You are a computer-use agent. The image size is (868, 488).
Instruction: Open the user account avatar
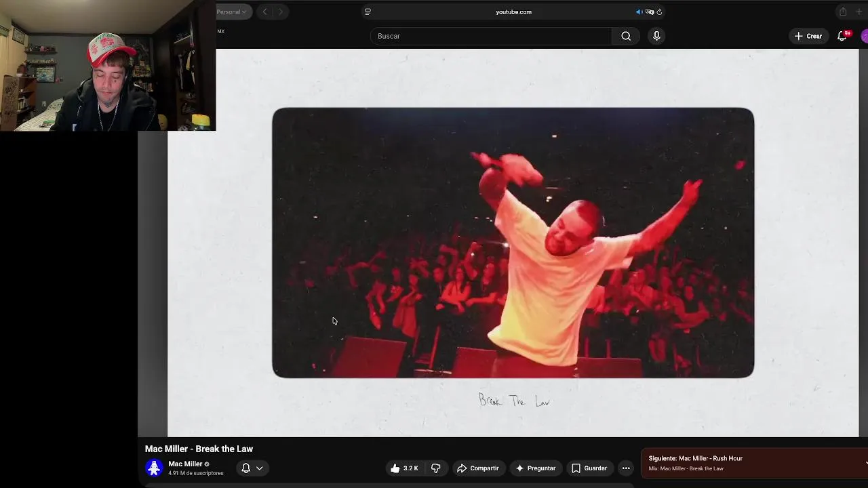click(865, 36)
